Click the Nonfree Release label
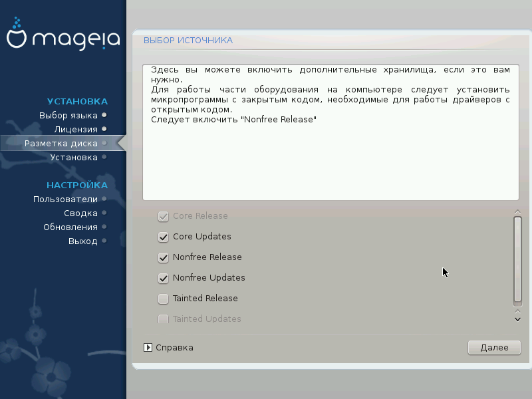Image resolution: width=532 pixels, height=399 pixels. pos(207,257)
